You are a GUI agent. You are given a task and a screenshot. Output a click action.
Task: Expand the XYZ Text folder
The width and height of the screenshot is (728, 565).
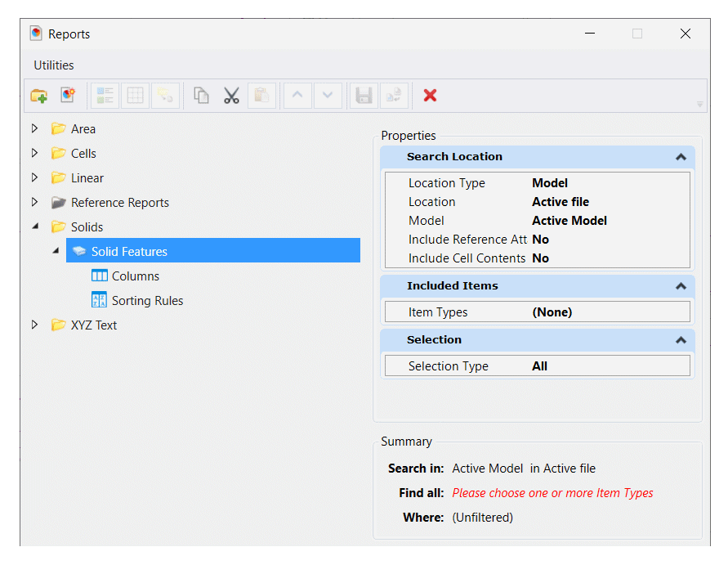[34, 325]
